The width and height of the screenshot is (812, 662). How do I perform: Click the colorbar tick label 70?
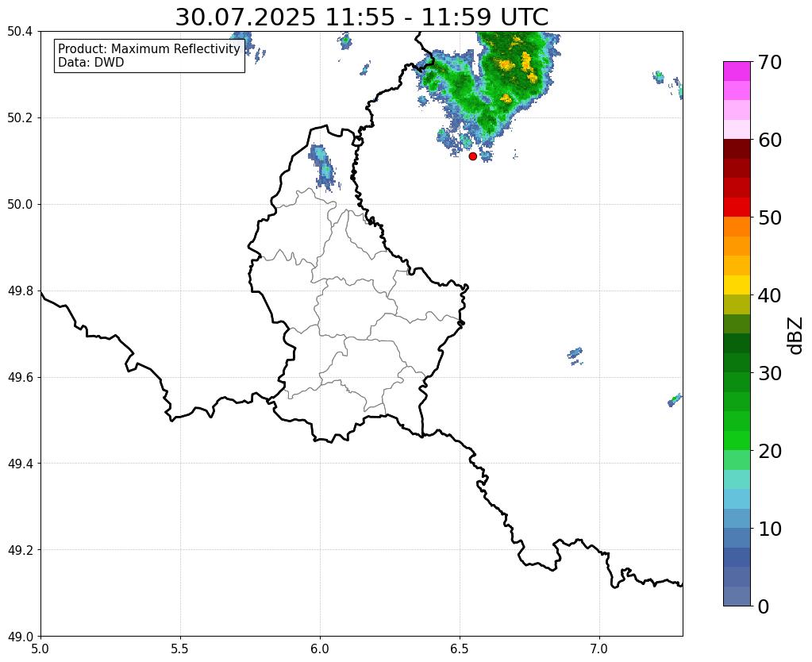click(770, 62)
